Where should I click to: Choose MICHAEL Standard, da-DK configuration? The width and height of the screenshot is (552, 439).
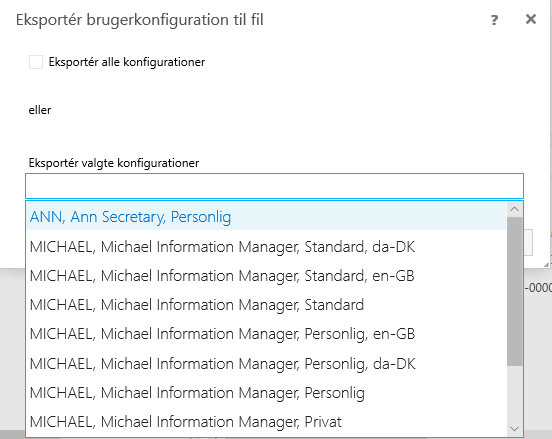[x=266, y=246]
